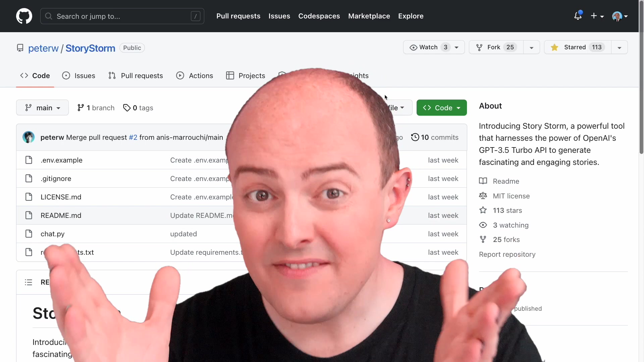Switch to the Projects tab
Screen dimensions: 644x362
tap(246, 76)
